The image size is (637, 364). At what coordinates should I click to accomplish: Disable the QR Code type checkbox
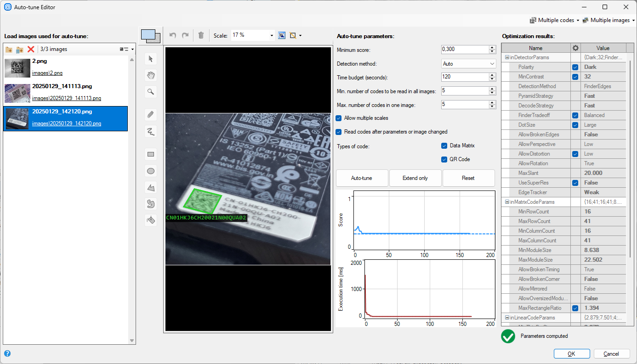point(444,159)
